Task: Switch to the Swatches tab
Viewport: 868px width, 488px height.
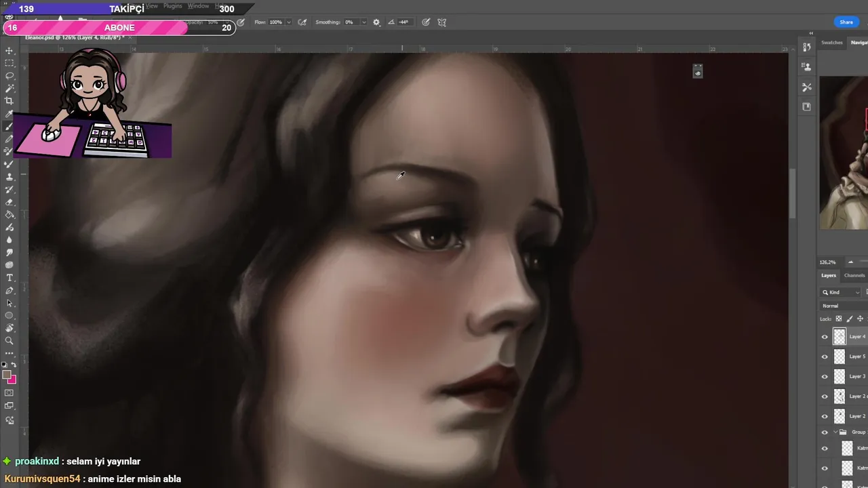Action: [x=832, y=43]
